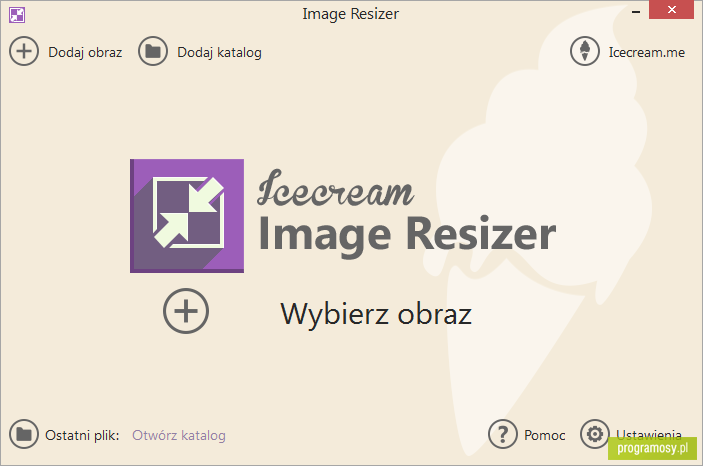Open the Ustawienia gear icon
The width and height of the screenshot is (703, 466).
coord(595,434)
